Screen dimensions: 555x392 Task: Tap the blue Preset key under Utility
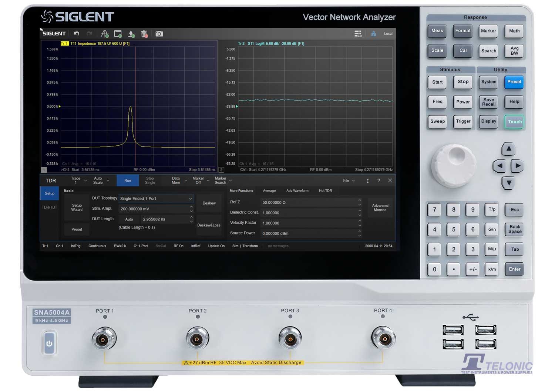click(514, 82)
